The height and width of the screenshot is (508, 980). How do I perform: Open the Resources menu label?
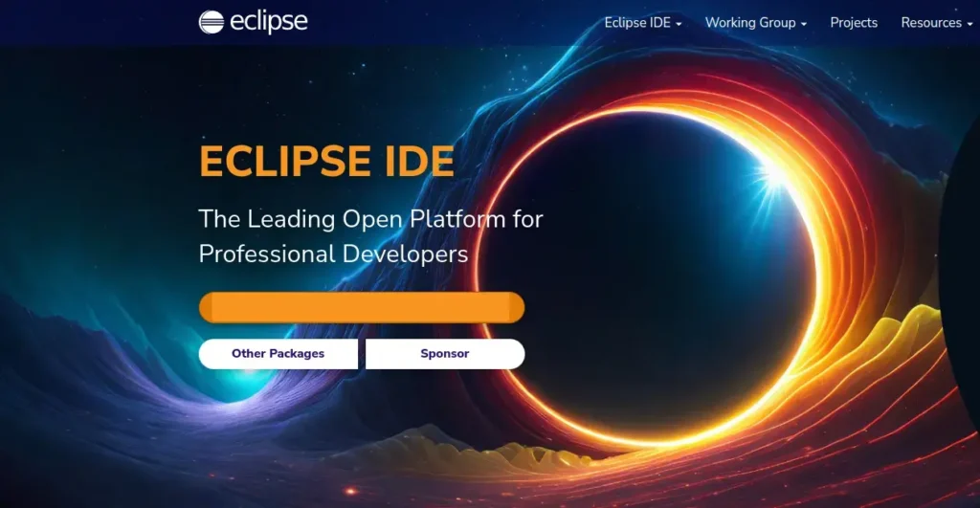pos(930,23)
